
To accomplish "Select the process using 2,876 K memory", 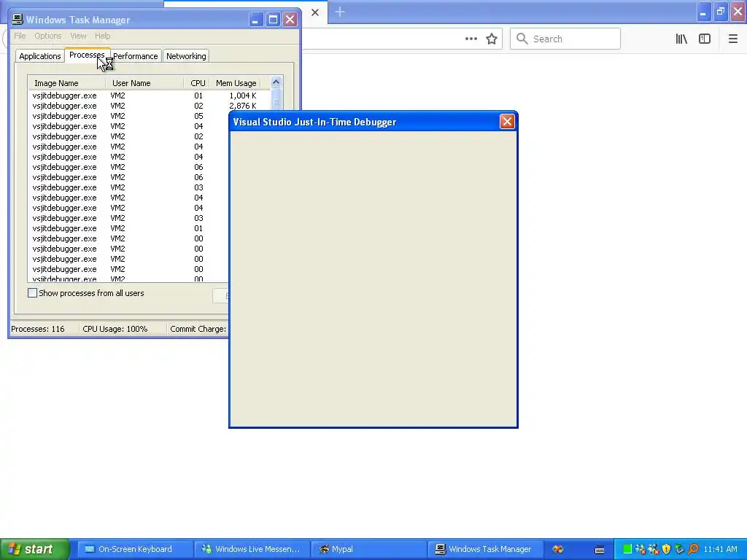I will point(149,106).
